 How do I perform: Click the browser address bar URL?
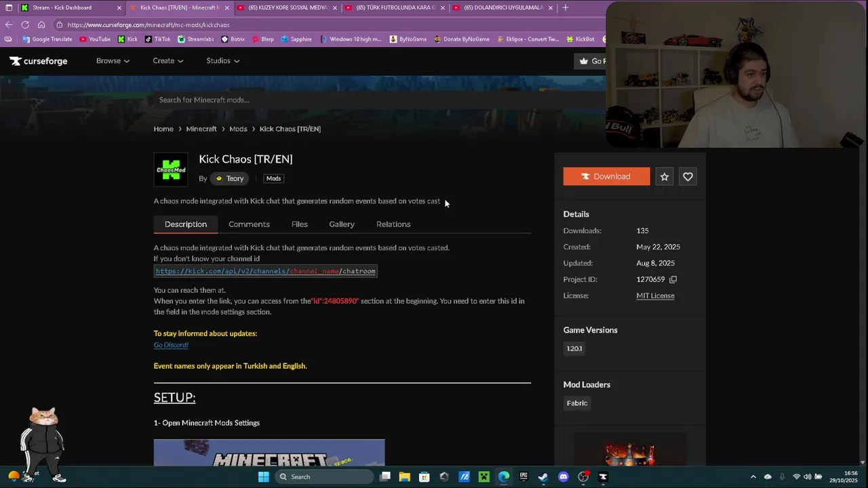pyautogui.click(x=149, y=24)
